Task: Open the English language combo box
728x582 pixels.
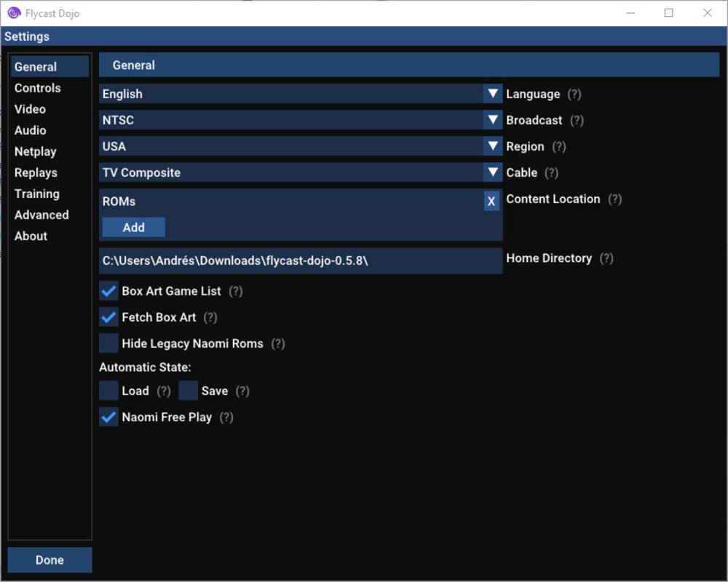Action: (x=301, y=94)
